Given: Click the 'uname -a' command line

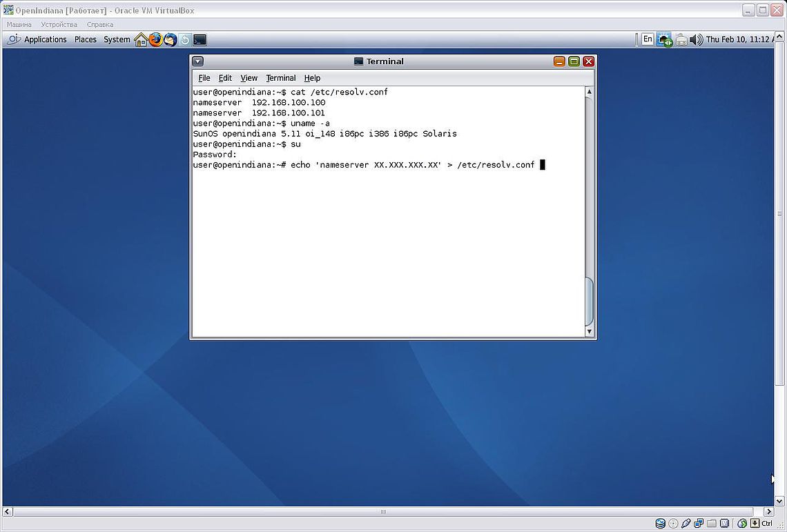Looking at the screenshot, I should 262,124.
